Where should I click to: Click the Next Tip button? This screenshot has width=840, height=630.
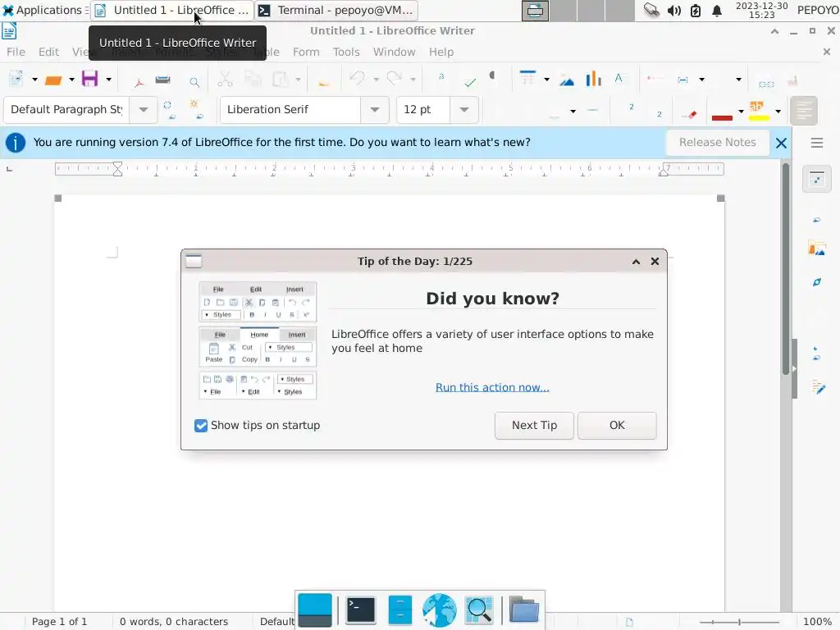534,426
